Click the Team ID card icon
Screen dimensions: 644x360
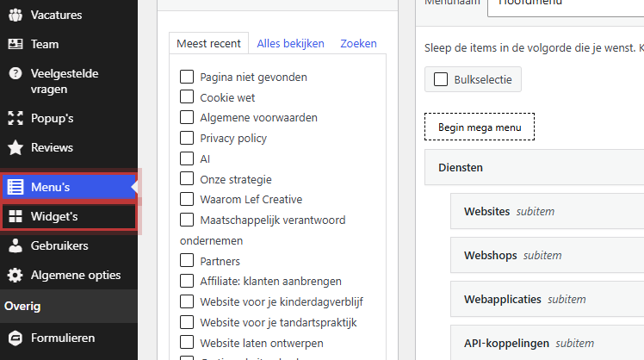[15, 44]
